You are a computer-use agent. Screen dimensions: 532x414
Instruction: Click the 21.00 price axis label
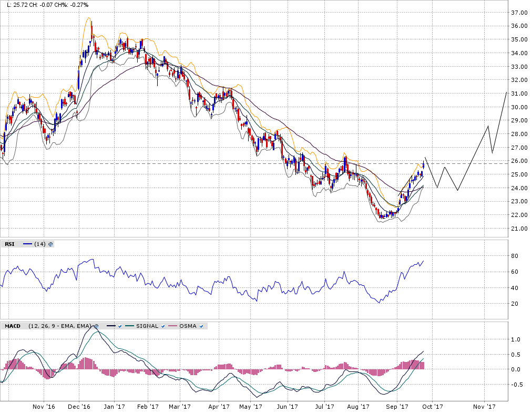[519, 229]
